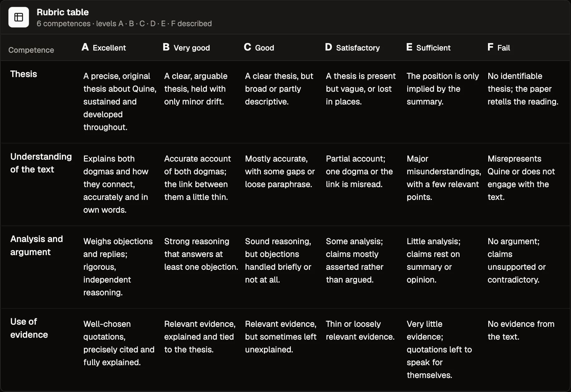Screen dimensions: 571x392
Task: Click the 6 competences subtitle text
Action: coord(124,24)
